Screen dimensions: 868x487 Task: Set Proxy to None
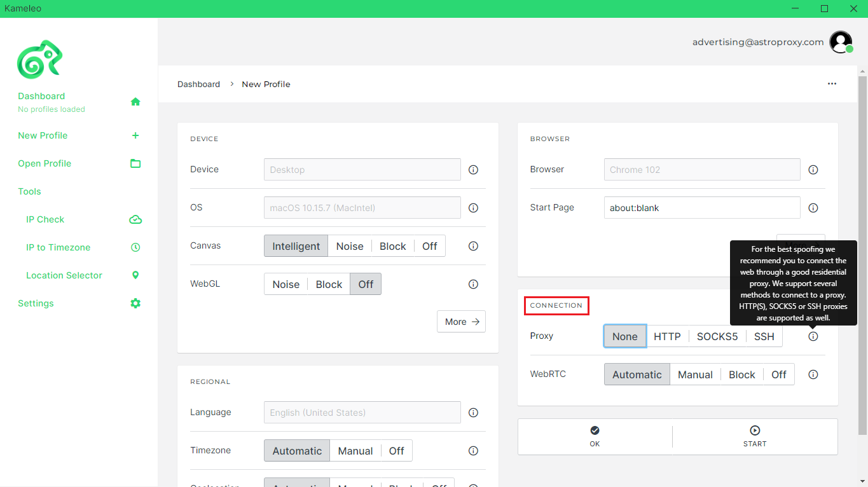[625, 336]
